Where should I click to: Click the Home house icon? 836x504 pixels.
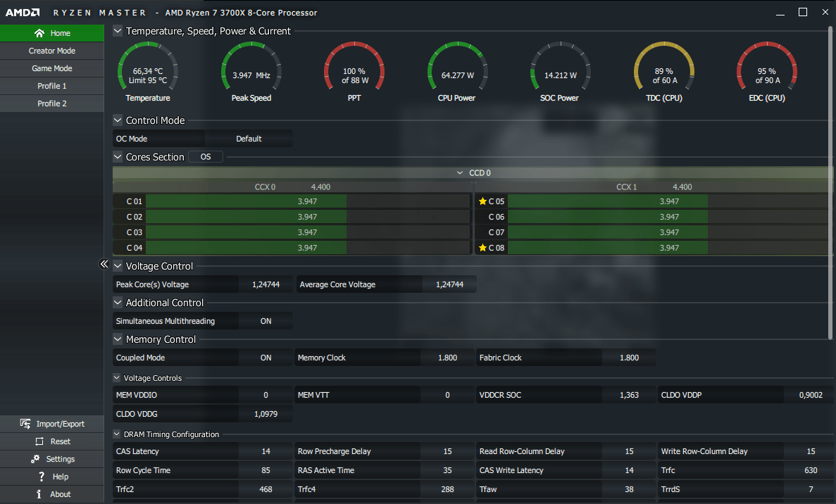(x=39, y=33)
